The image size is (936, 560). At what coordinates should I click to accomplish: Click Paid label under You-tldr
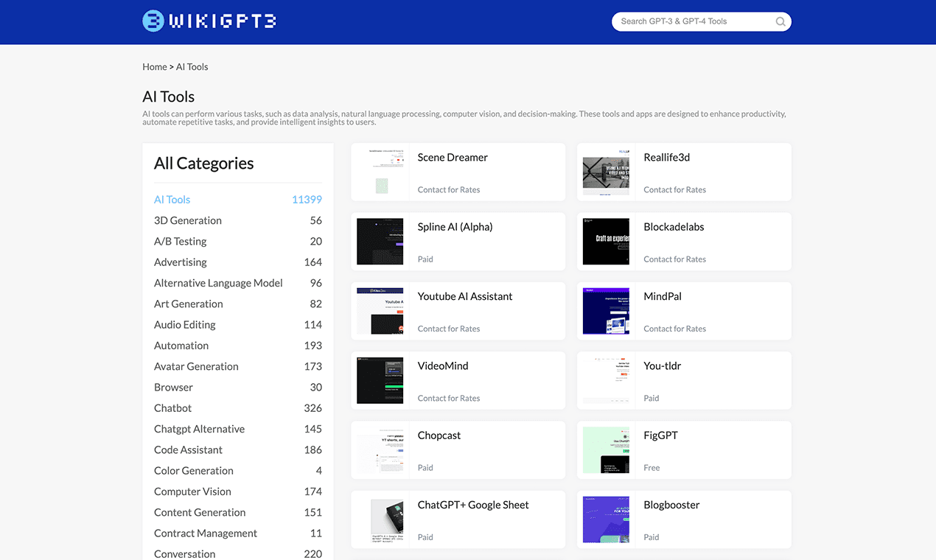pyautogui.click(x=652, y=398)
